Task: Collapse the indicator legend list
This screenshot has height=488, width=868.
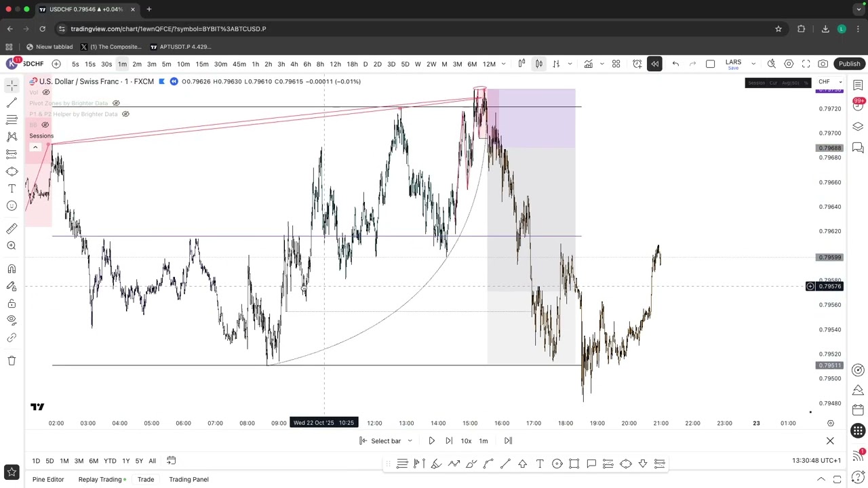Action: pyautogui.click(x=35, y=147)
